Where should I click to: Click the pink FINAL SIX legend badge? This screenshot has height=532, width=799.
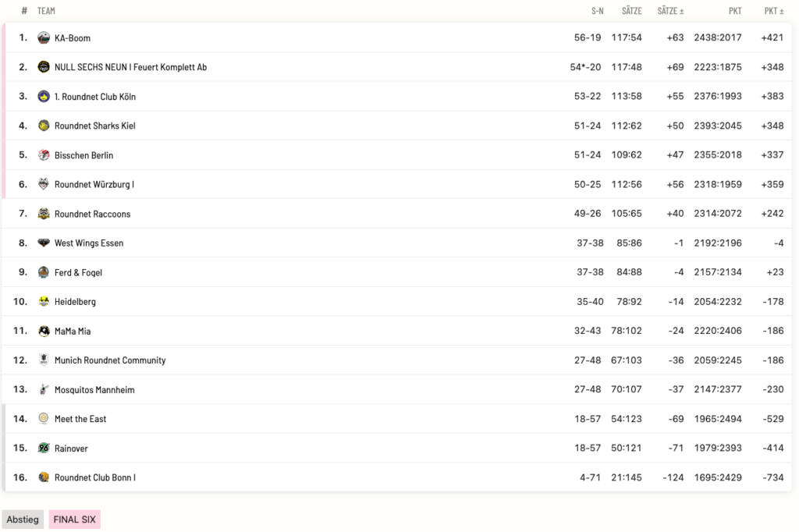(74, 520)
